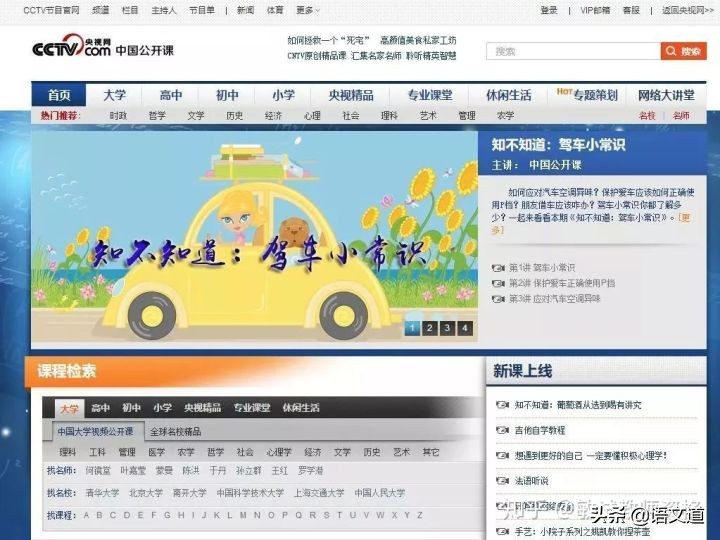Open lecture 第3讲 应对汽车空调异味
Viewport: 720px width, 540px height.
(x=554, y=299)
